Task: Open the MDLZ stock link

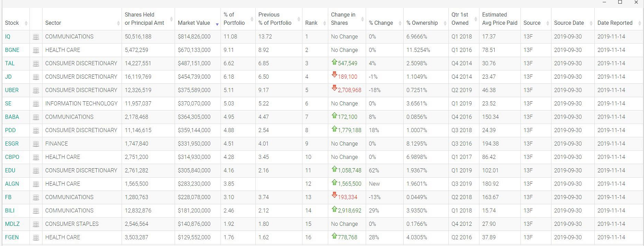Action: tap(12, 224)
